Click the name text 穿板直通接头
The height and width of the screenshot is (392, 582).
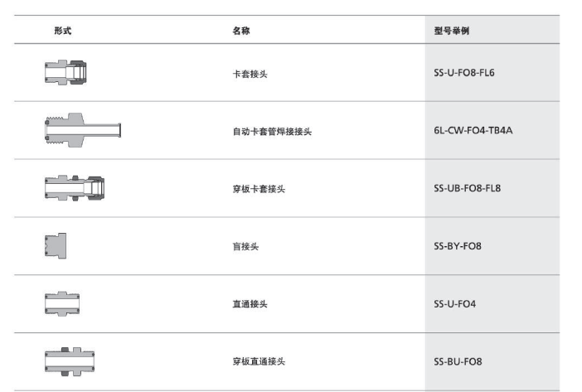tap(259, 361)
